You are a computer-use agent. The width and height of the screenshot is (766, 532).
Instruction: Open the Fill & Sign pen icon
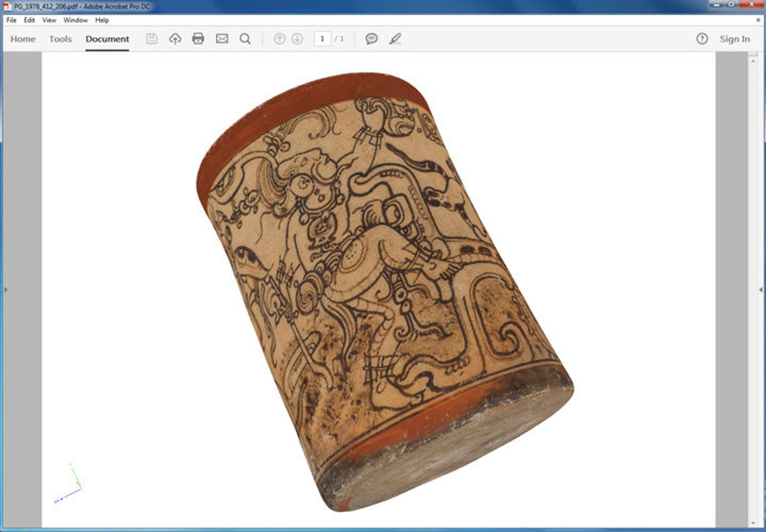coord(395,39)
